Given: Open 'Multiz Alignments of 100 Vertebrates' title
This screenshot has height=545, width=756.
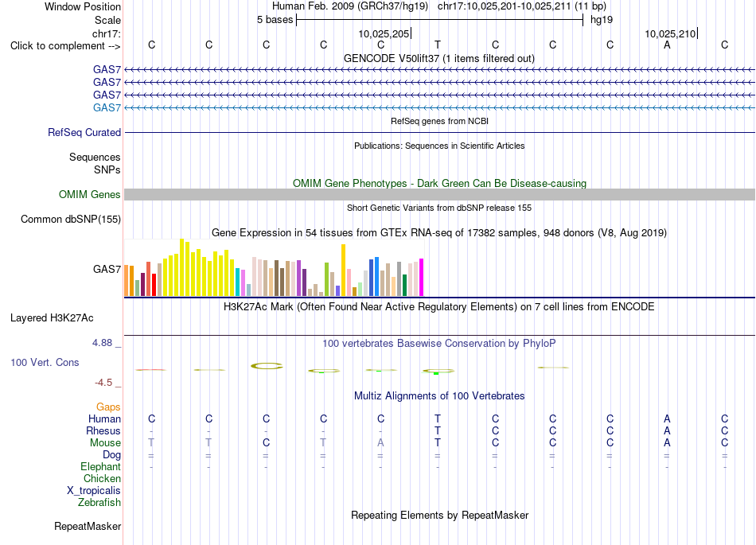Looking at the screenshot, I should click(439, 396).
